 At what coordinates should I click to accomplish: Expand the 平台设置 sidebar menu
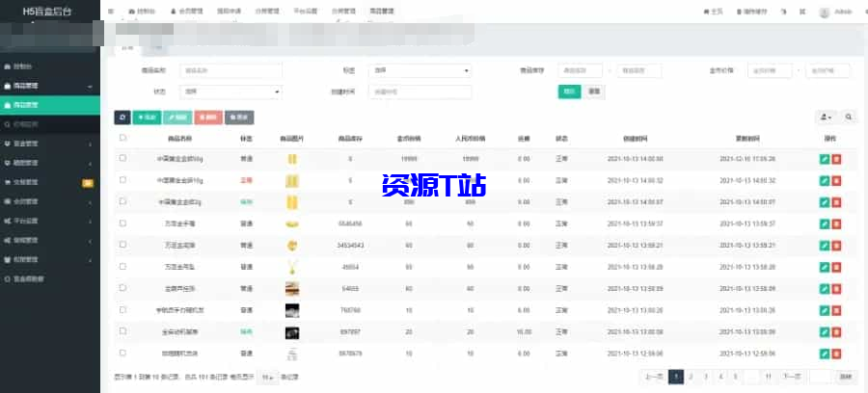[50, 222]
